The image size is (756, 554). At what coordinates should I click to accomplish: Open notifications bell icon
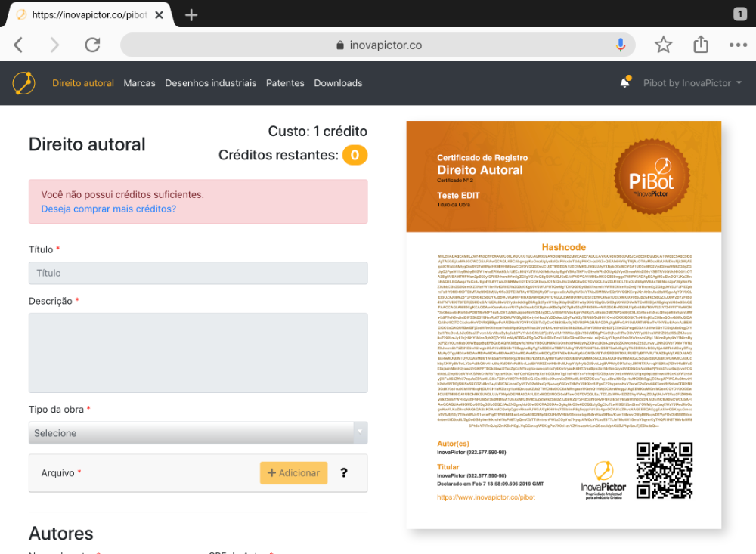tap(625, 82)
